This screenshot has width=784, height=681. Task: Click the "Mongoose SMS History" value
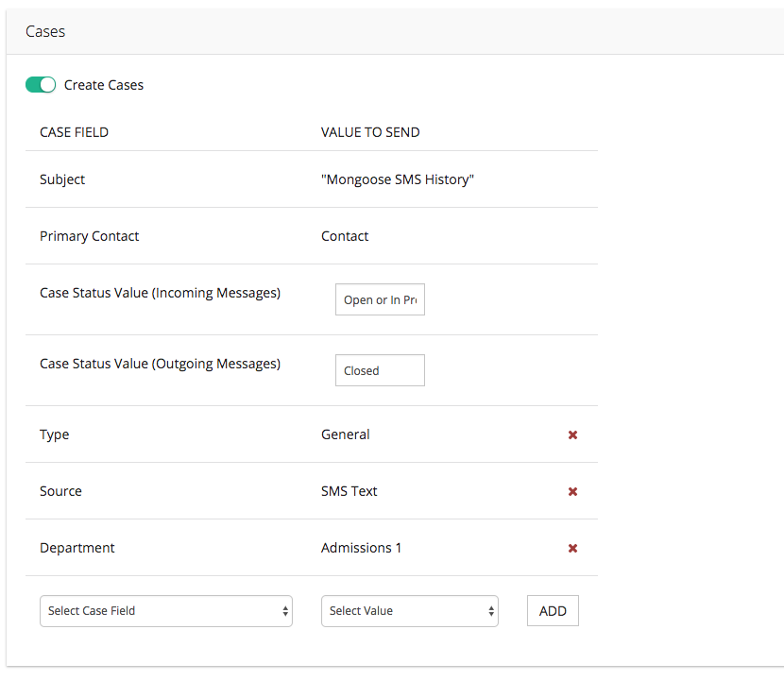click(397, 179)
